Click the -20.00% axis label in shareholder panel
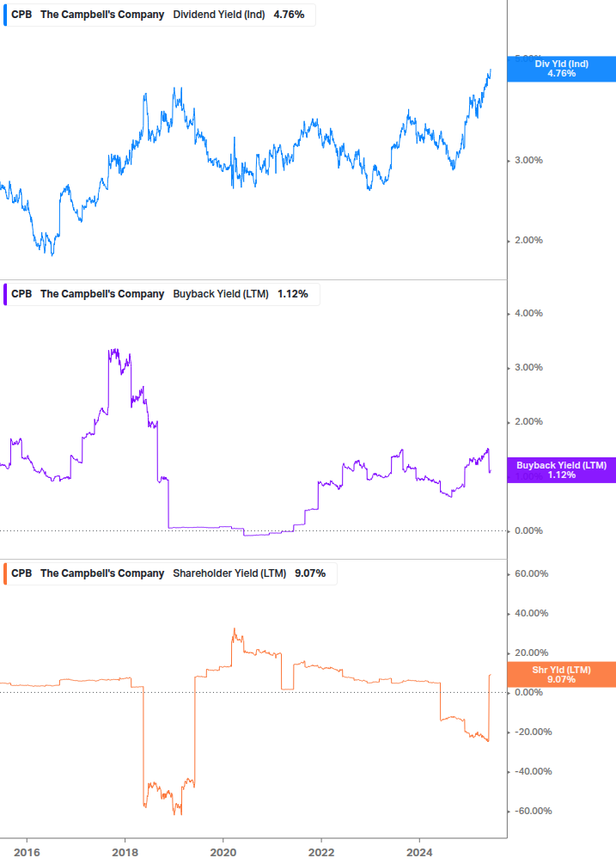616x864 pixels. (533, 732)
